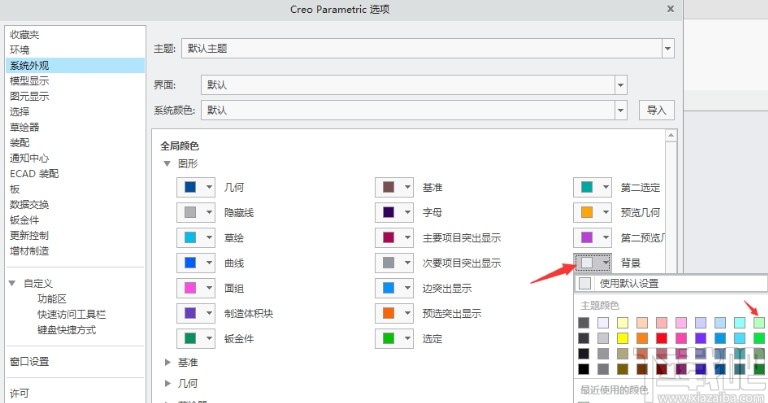Open 功能区 customization
Viewport: 768px width, 403px height.
52,299
